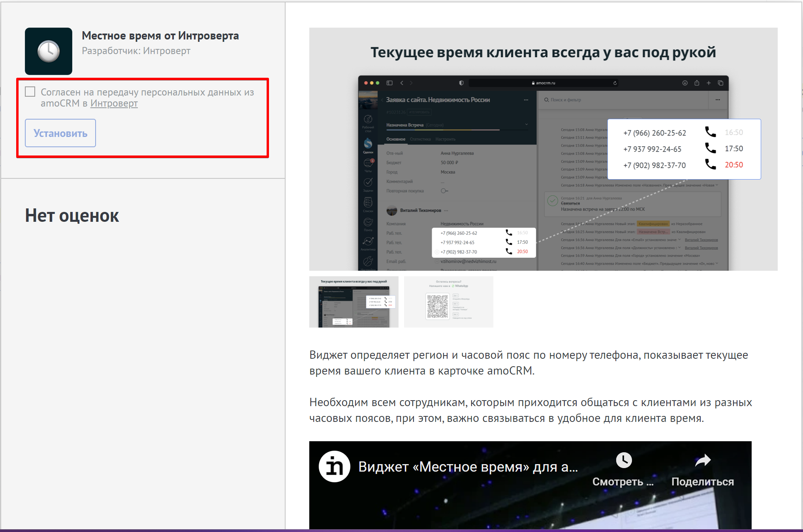Click the Установить button
Image resolution: width=803 pixels, height=532 pixels.
60,133
